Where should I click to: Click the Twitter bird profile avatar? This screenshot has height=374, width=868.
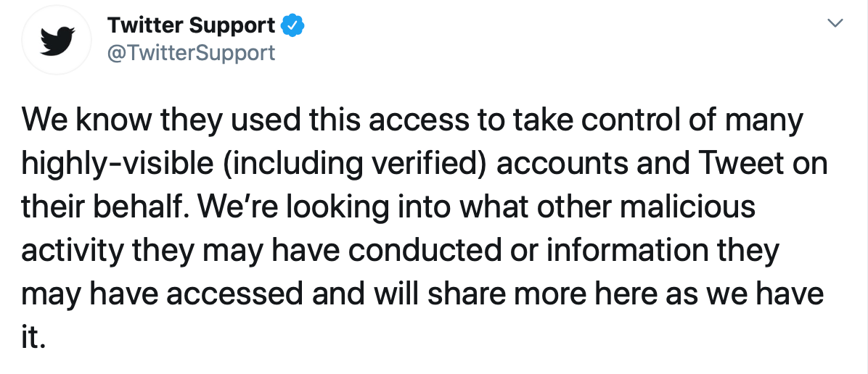[x=57, y=41]
